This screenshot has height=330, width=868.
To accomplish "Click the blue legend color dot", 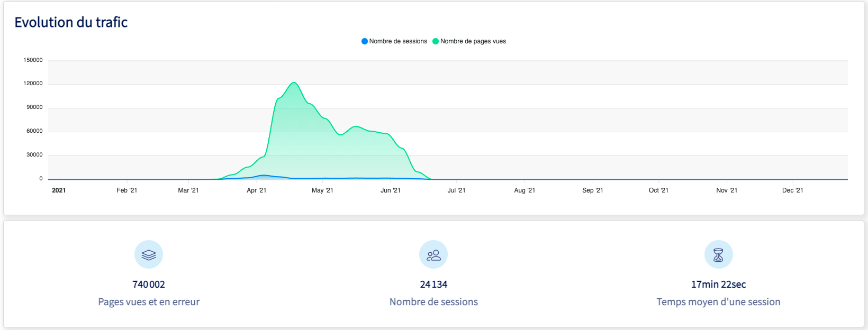I will pyautogui.click(x=365, y=41).
